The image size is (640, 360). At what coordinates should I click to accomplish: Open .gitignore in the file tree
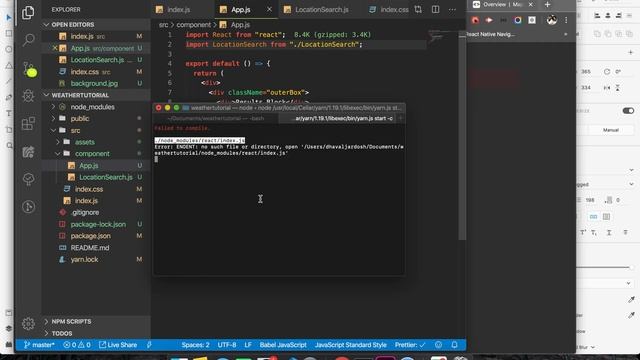[96, 213]
